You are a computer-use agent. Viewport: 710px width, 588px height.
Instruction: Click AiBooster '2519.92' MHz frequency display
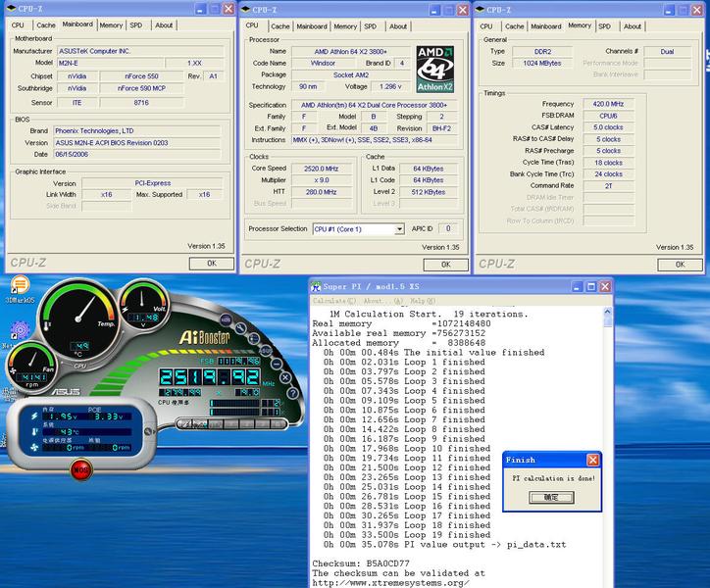pos(210,377)
